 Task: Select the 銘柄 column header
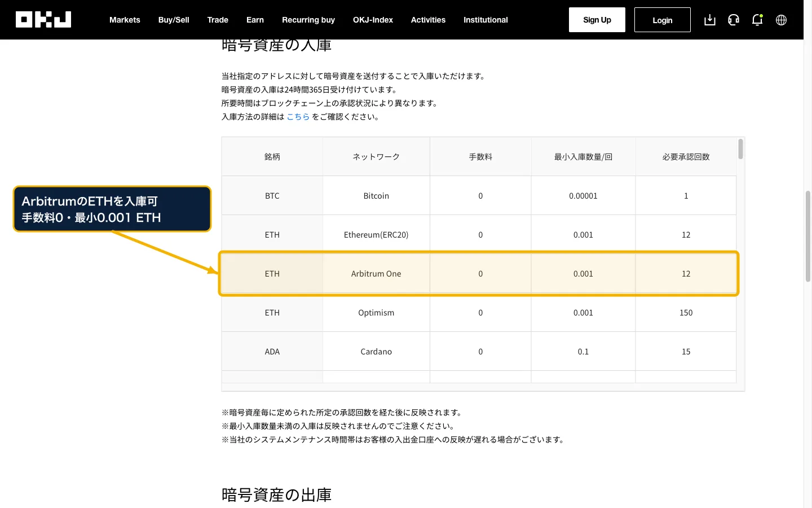pyautogui.click(x=272, y=157)
